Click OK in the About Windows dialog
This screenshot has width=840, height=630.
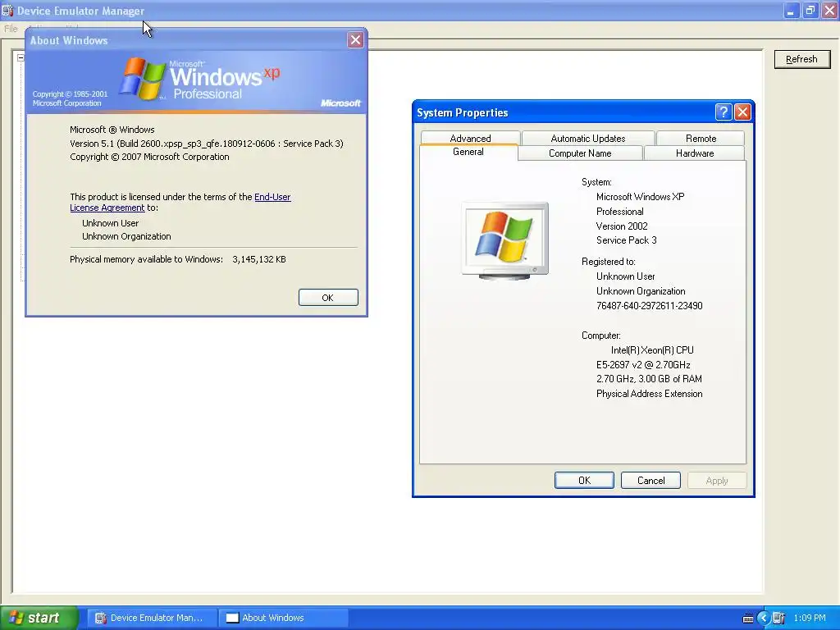pos(328,298)
